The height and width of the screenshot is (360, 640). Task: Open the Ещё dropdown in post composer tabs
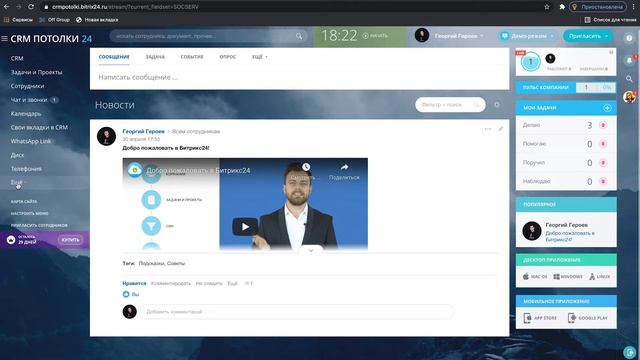click(x=260, y=57)
